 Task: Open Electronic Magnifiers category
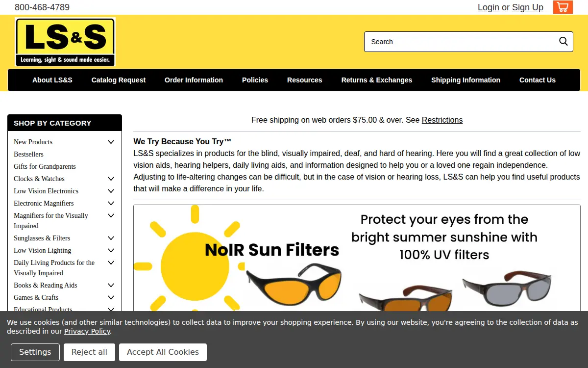(44, 203)
